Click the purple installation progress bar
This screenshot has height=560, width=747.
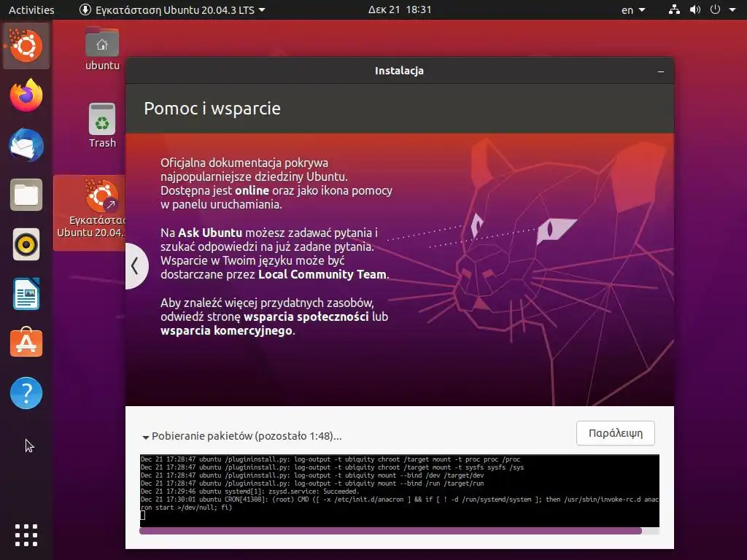coord(399,531)
